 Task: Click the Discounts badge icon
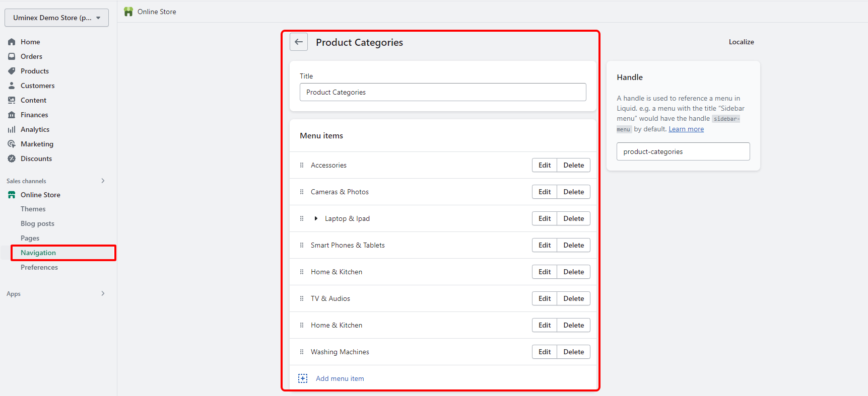12,159
